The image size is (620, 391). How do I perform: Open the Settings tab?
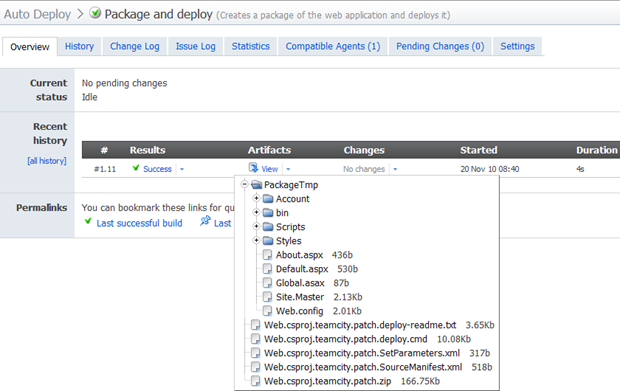(x=517, y=46)
